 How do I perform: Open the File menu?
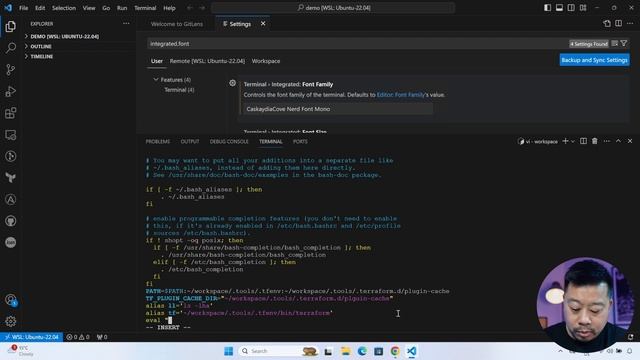pyautogui.click(x=24, y=8)
